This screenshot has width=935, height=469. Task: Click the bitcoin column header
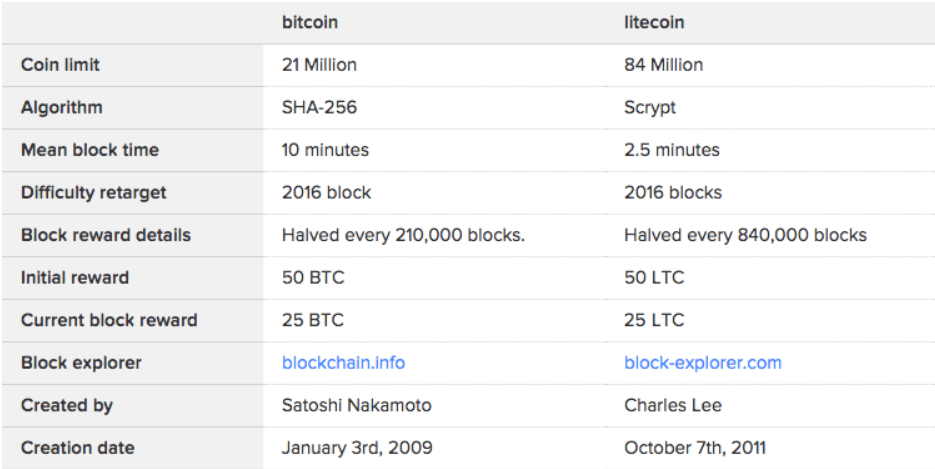[311, 22]
